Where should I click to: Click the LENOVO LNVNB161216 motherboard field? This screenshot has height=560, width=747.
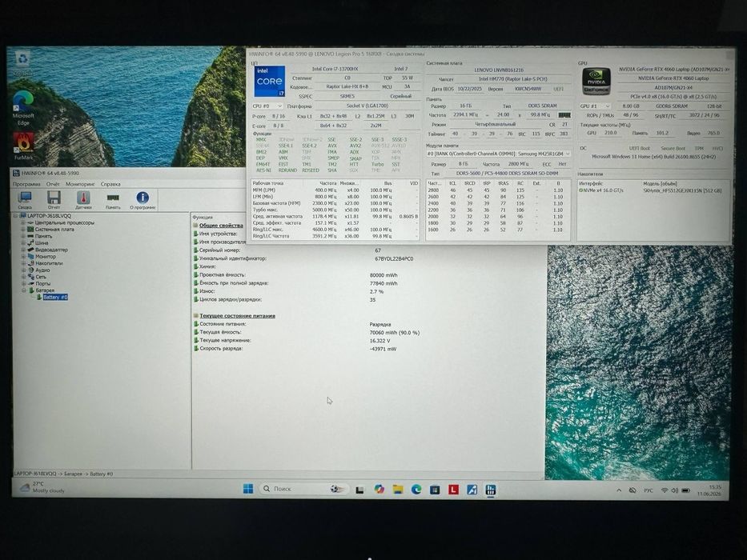498,70
